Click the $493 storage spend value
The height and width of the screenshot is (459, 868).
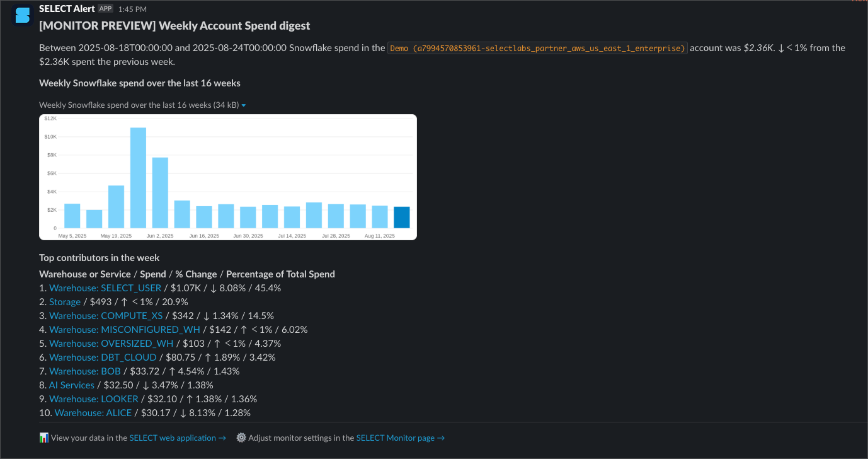click(100, 302)
